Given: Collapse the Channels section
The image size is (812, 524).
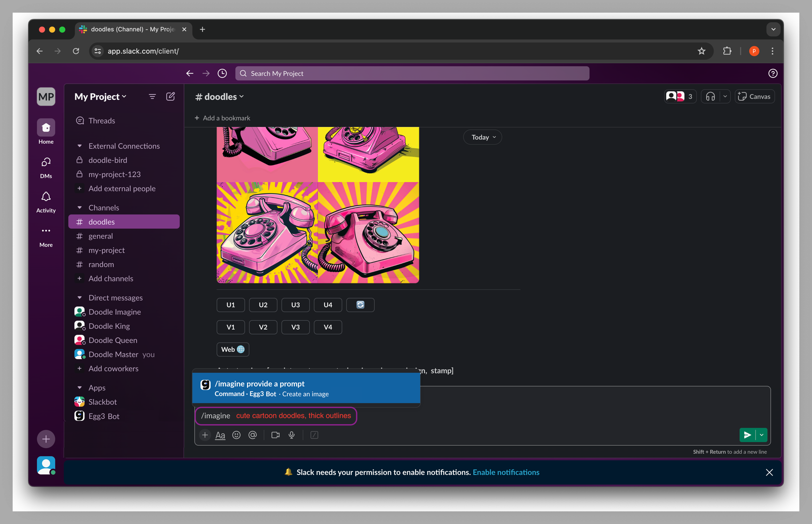Looking at the screenshot, I should (x=80, y=208).
